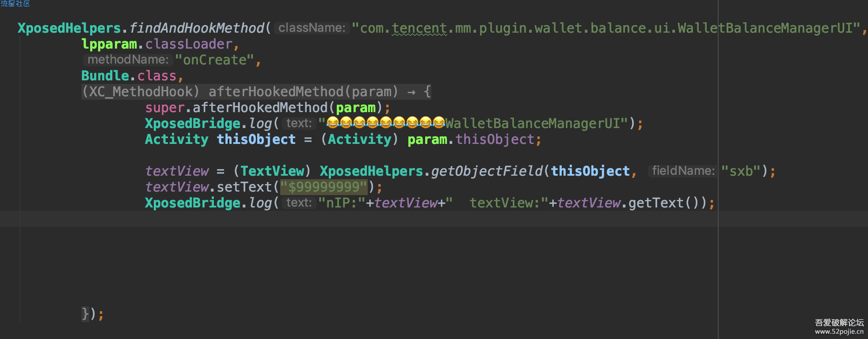Image resolution: width=868 pixels, height=339 pixels.
Task: Click the " textView:" string literal
Action: click(x=497, y=203)
